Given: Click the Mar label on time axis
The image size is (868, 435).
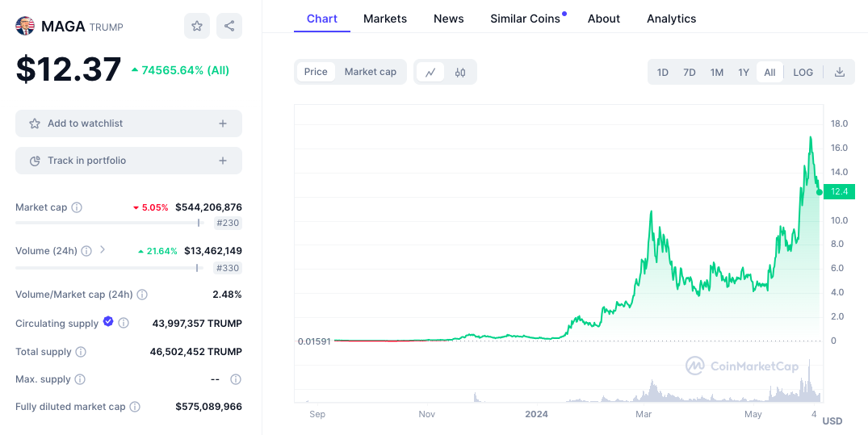Looking at the screenshot, I should [x=644, y=415].
